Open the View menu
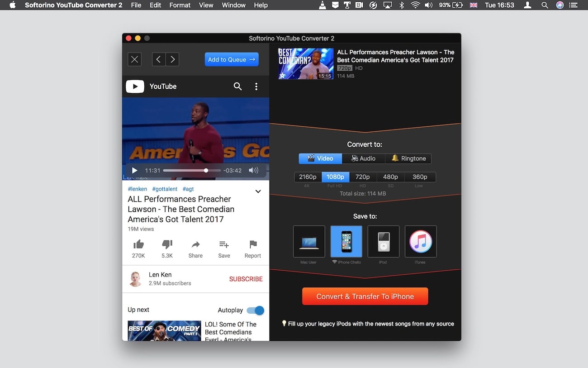The image size is (588, 368). pyautogui.click(x=206, y=5)
